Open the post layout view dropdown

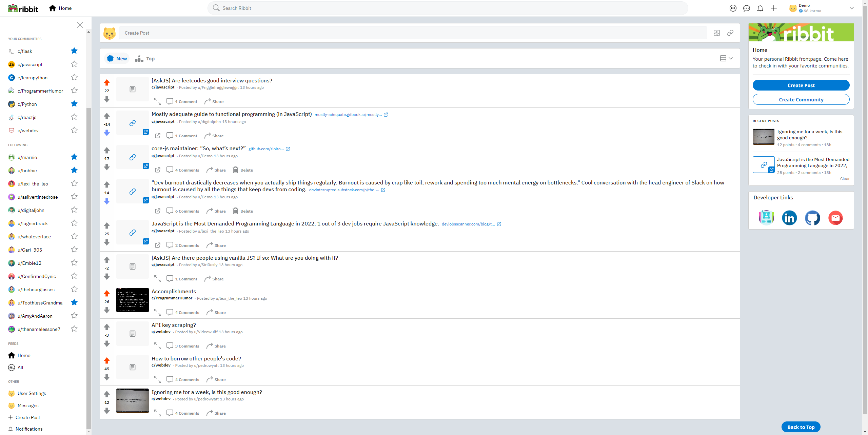point(726,58)
